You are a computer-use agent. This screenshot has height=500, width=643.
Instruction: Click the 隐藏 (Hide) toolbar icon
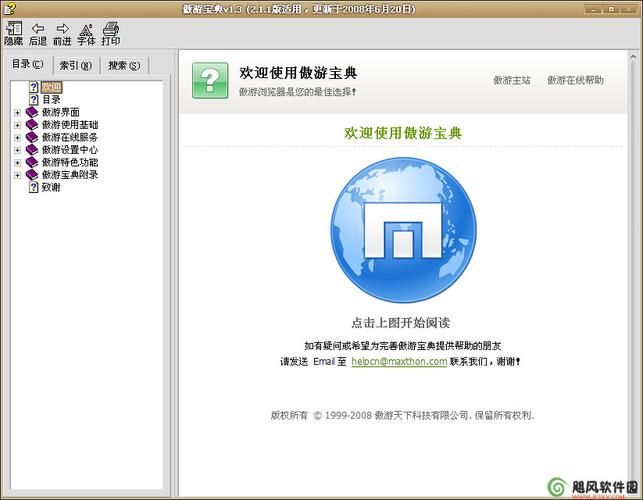(x=13, y=29)
